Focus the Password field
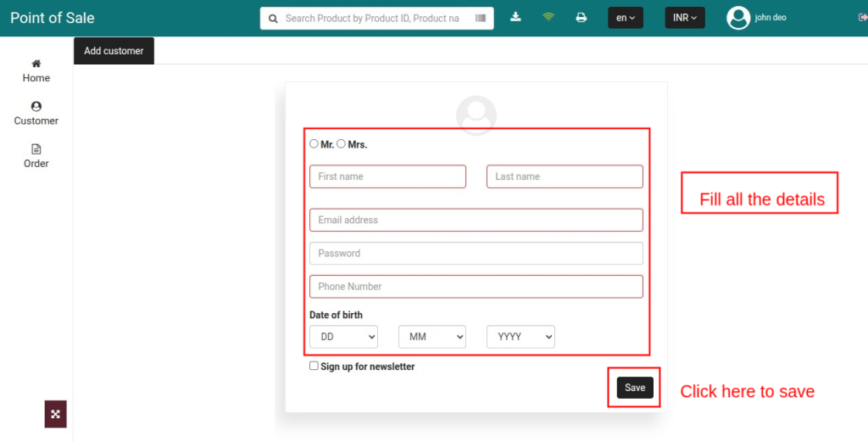This screenshot has height=442, width=868. [x=476, y=253]
